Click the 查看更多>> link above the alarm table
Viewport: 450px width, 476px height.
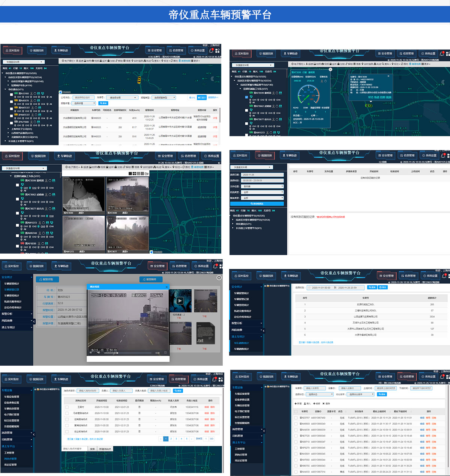(213, 98)
